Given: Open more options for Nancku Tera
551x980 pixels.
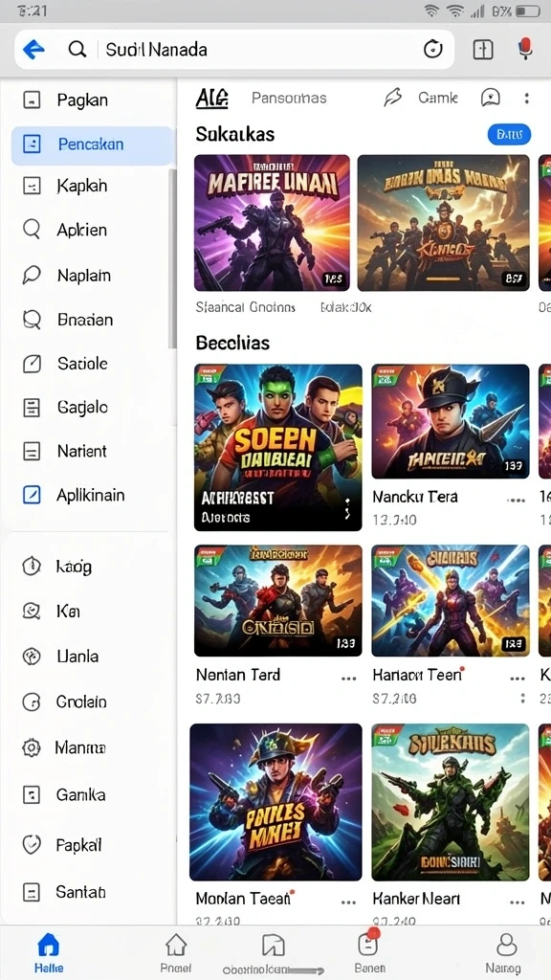Looking at the screenshot, I should (516, 500).
